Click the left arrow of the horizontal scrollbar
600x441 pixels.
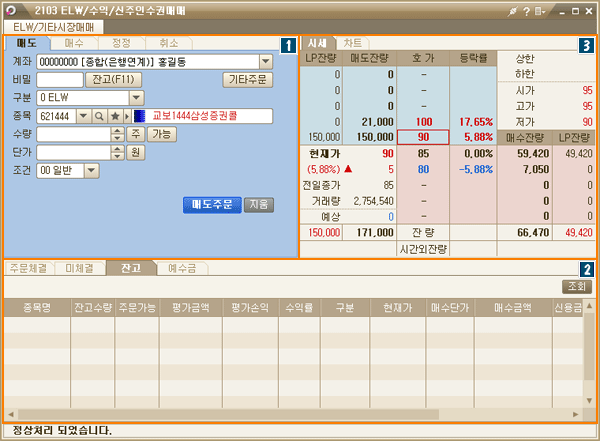click(11, 414)
